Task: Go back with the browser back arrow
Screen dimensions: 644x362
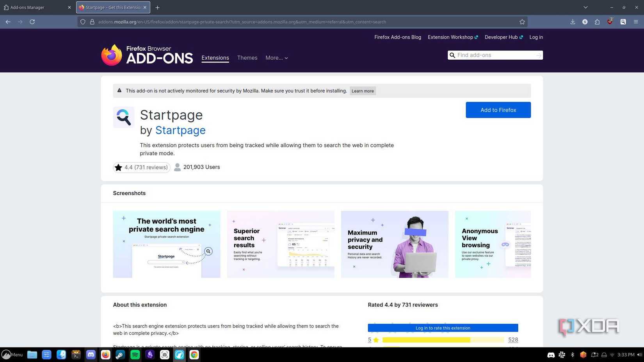Action: [8, 22]
